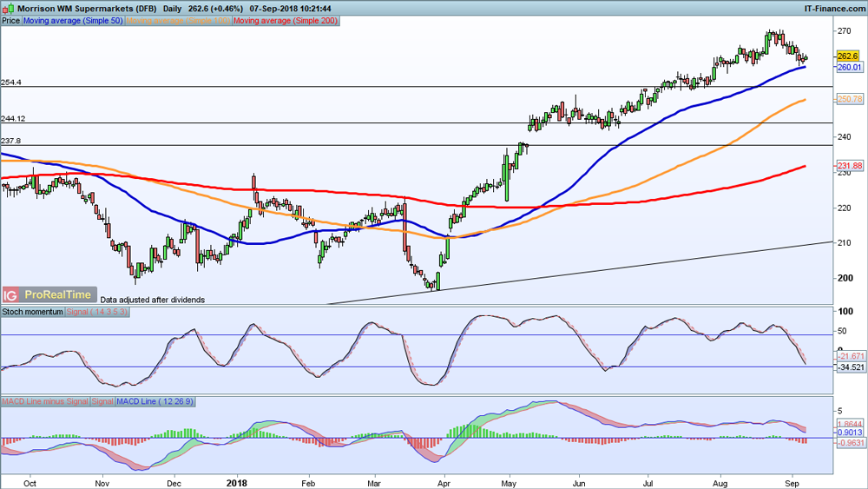Click the 1.8644 MACD signal value tag

pyautogui.click(x=850, y=424)
